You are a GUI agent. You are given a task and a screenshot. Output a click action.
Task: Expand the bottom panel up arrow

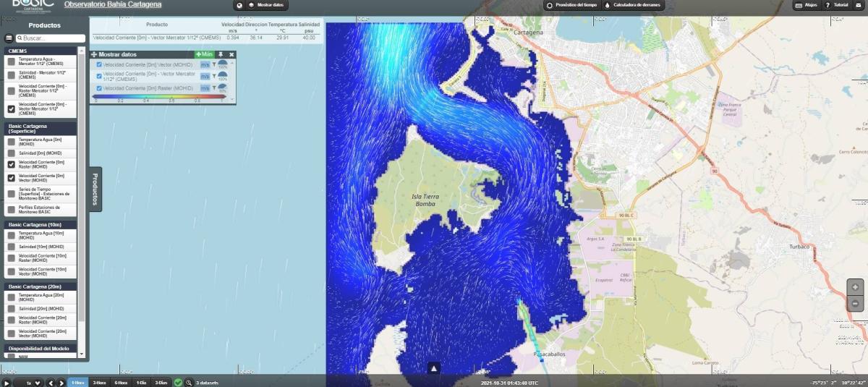tap(433, 368)
